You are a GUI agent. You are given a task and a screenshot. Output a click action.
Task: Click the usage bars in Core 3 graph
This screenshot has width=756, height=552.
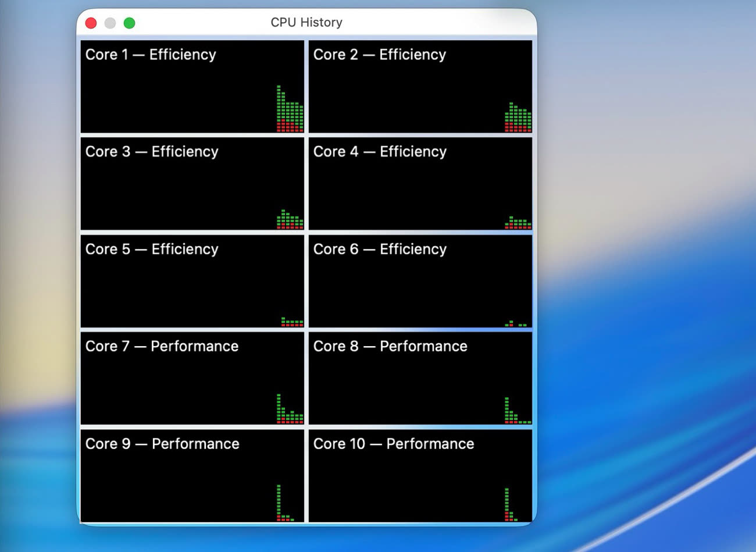click(x=289, y=221)
